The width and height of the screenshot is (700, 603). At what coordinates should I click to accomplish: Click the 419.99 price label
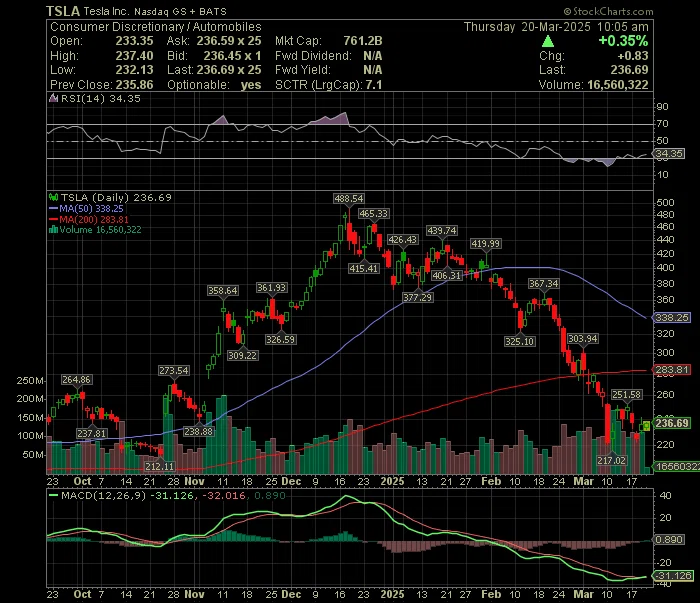coord(486,244)
